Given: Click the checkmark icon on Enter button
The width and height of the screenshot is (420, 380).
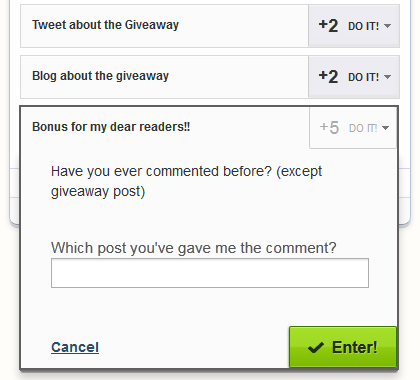Looking at the screenshot, I should (x=316, y=347).
